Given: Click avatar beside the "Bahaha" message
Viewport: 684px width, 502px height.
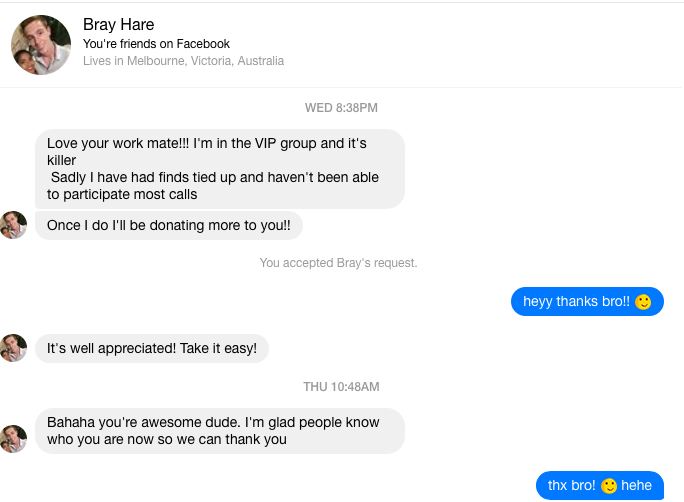Looking at the screenshot, I should tap(14, 439).
